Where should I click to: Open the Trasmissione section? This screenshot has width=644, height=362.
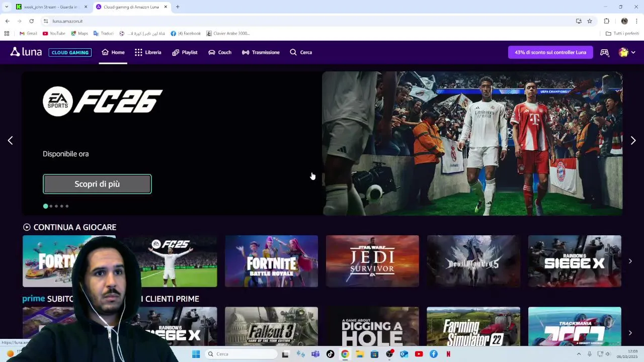point(261,52)
